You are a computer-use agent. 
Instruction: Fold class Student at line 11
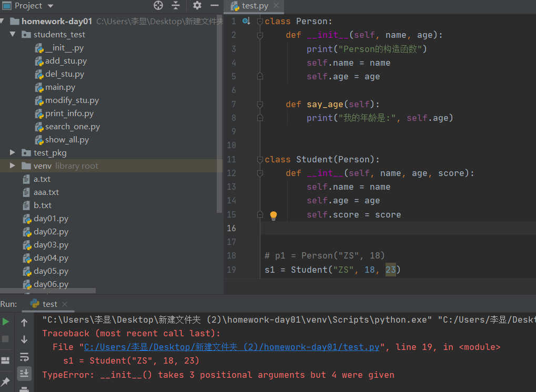pyautogui.click(x=260, y=159)
